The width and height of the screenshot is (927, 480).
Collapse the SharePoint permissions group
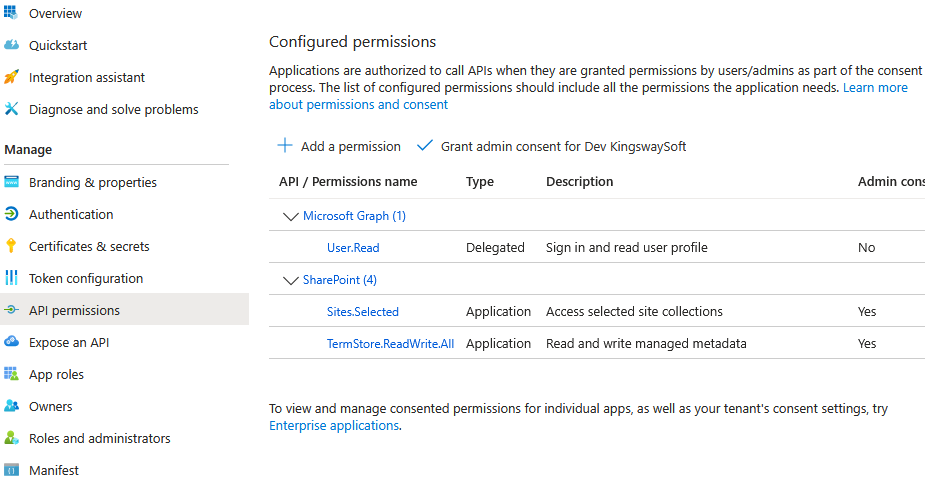(x=291, y=280)
